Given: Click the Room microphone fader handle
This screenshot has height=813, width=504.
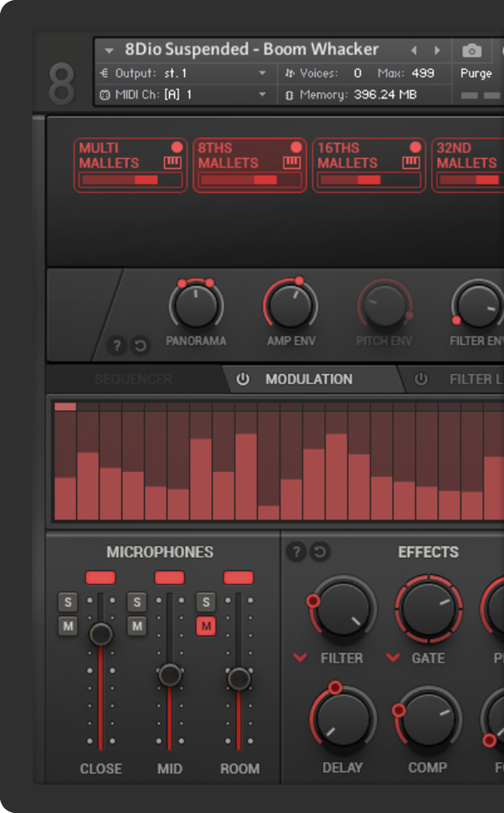Looking at the screenshot, I should 239,678.
